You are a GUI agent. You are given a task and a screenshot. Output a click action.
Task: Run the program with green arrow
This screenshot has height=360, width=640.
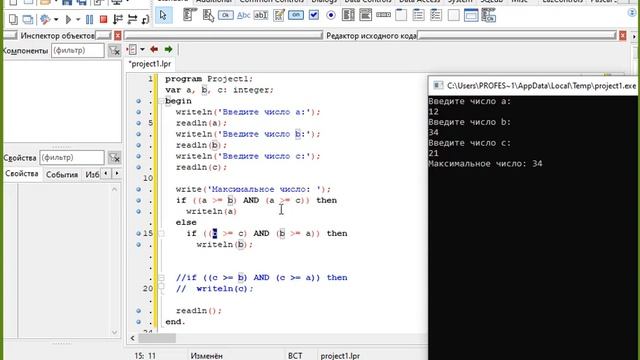pos(69,19)
